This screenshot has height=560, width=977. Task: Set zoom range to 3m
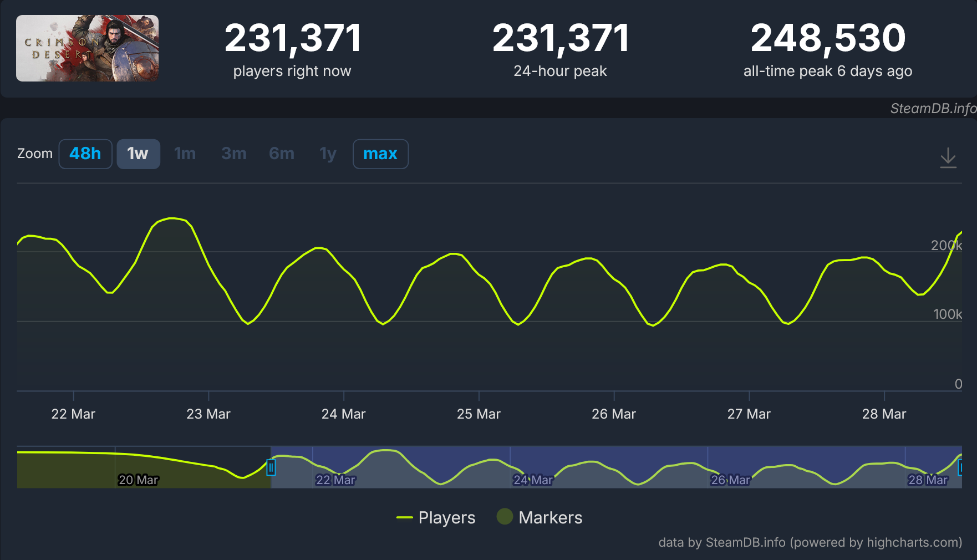234,154
